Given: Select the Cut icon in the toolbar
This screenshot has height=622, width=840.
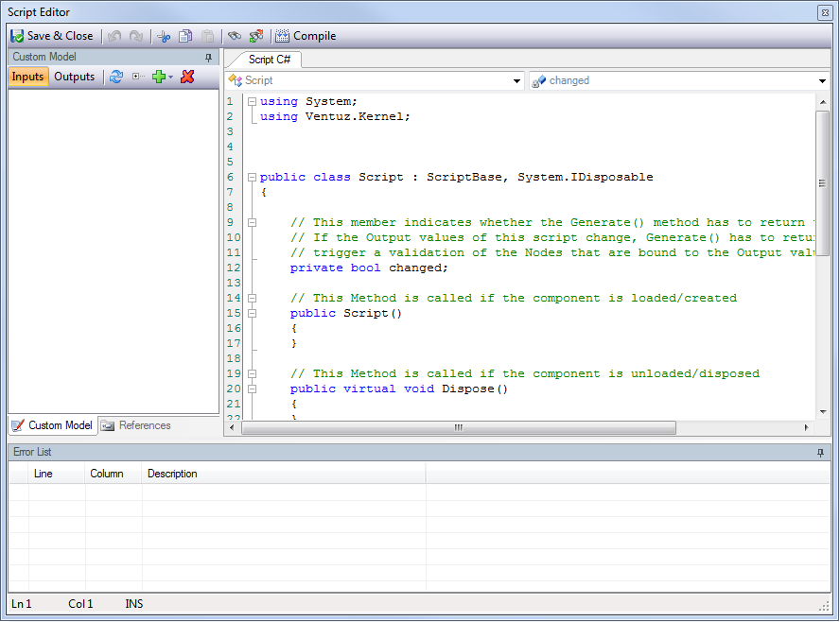Looking at the screenshot, I should (164, 36).
